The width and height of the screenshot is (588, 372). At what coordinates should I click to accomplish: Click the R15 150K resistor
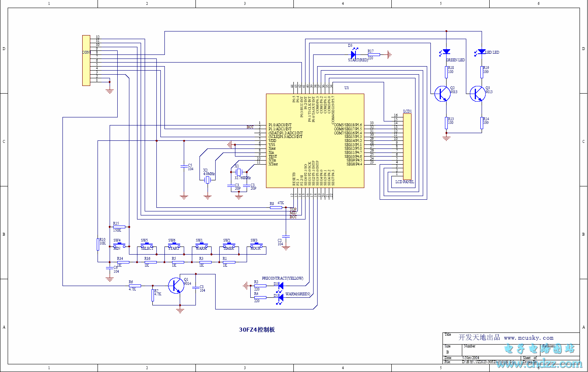coord(119,227)
